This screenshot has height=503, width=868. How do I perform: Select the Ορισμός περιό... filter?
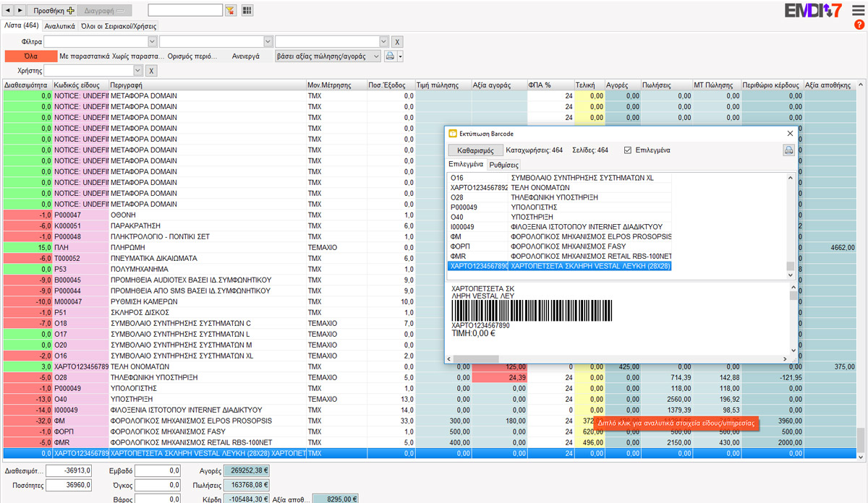tap(191, 56)
